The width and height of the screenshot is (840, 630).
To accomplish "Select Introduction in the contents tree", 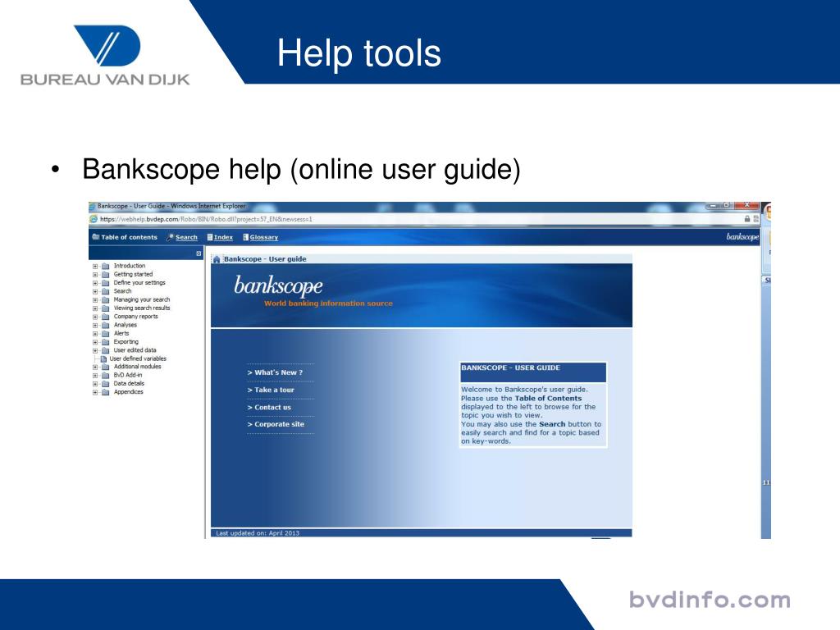I will 129,266.
